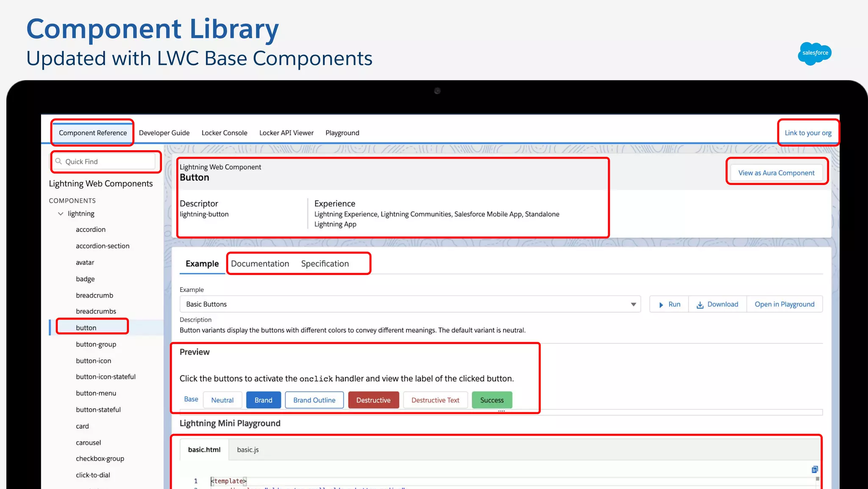
Task: Click View as Aura Component button
Action: pos(776,173)
